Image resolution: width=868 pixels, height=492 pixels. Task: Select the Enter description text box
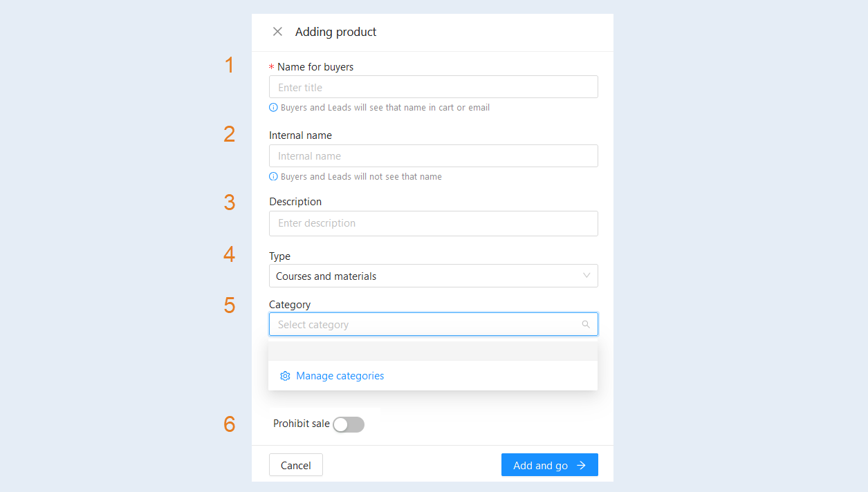click(x=434, y=223)
